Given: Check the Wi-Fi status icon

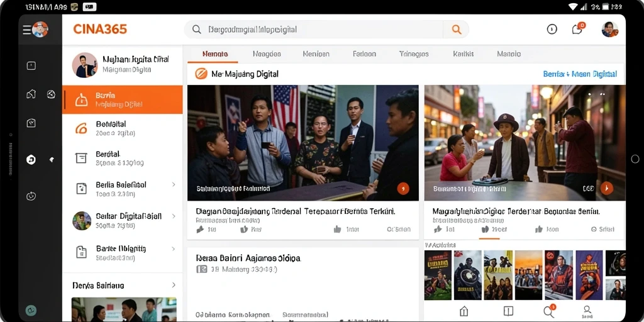Looking at the screenshot, I should [572, 6].
